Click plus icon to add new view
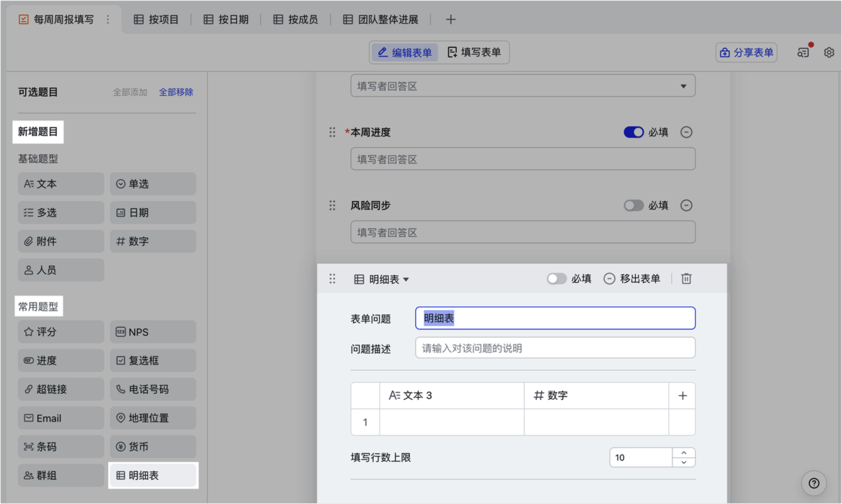The image size is (842, 504). [451, 19]
